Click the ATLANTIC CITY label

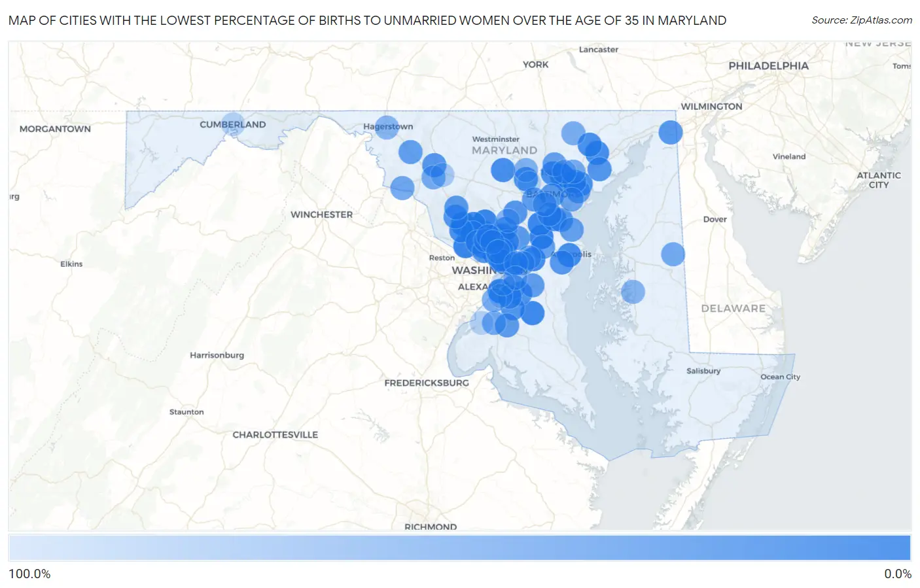point(879,180)
